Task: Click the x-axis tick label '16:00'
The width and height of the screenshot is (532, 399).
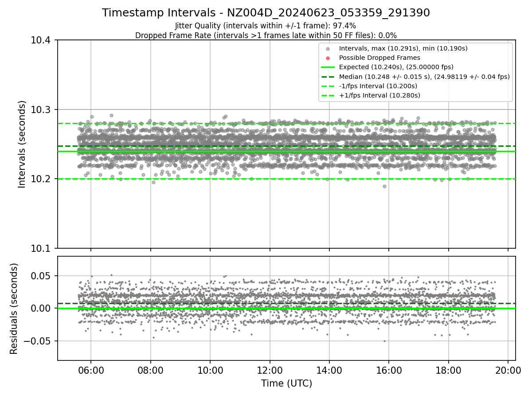Action: click(389, 370)
